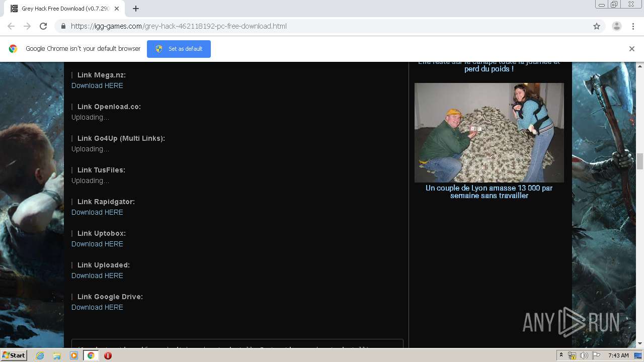Image resolution: width=644 pixels, height=362 pixels.
Task: Close the Grey Hack Free Download tab
Action: (117, 9)
